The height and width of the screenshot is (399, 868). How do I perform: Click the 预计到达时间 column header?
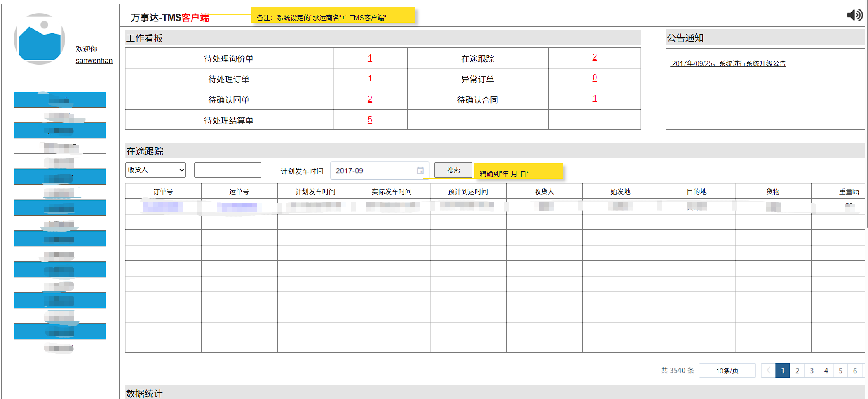(468, 192)
